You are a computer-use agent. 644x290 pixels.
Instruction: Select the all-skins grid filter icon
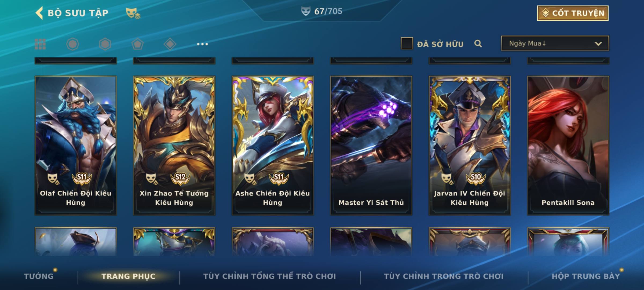click(40, 44)
